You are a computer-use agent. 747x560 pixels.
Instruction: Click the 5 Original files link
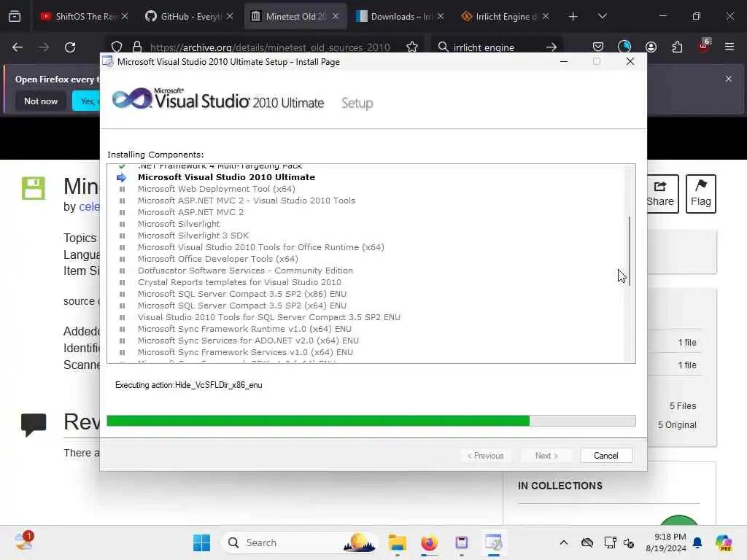(677, 425)
